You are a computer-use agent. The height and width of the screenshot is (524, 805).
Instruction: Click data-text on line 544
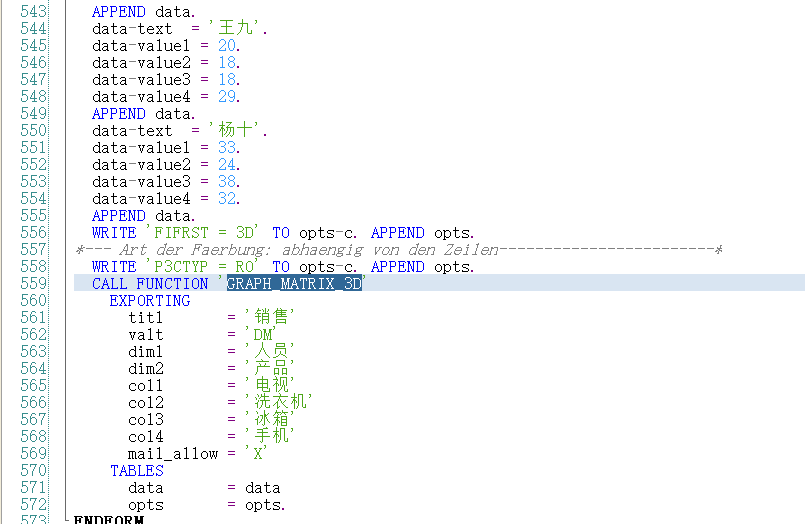tap(132, 28)
